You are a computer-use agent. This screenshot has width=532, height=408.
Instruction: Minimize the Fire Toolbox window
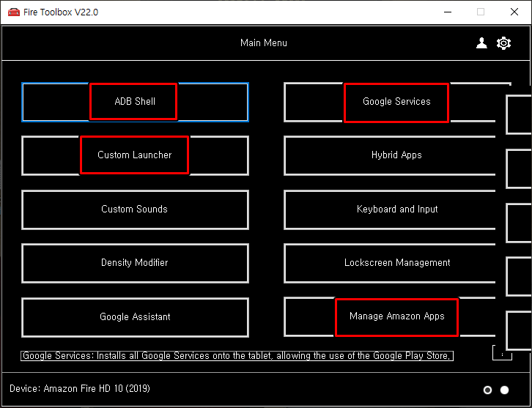tap(448, 12)
